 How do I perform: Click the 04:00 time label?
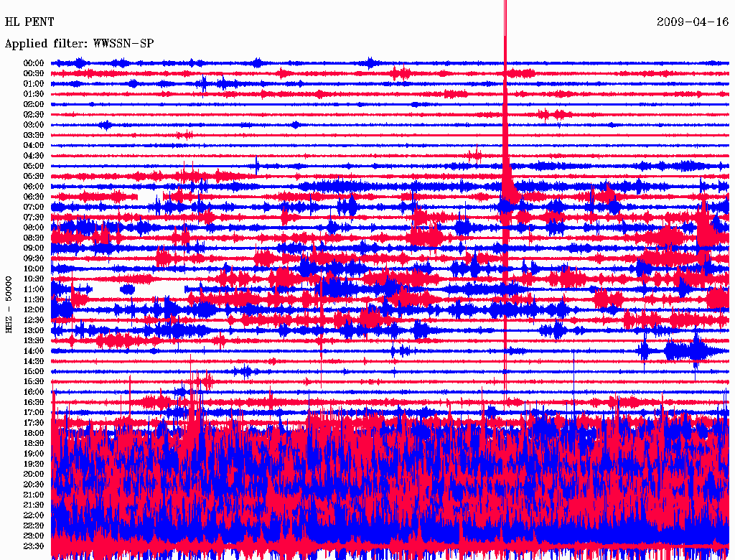34,146
